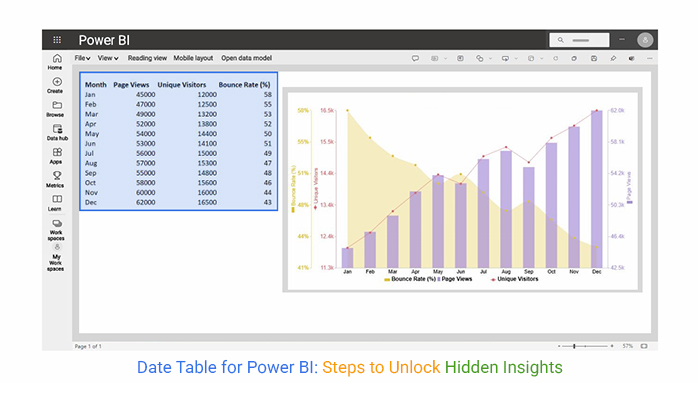This screenshot has height=400, width=698.
Task: Open the View menu
Action: click(x=108, y=58)
